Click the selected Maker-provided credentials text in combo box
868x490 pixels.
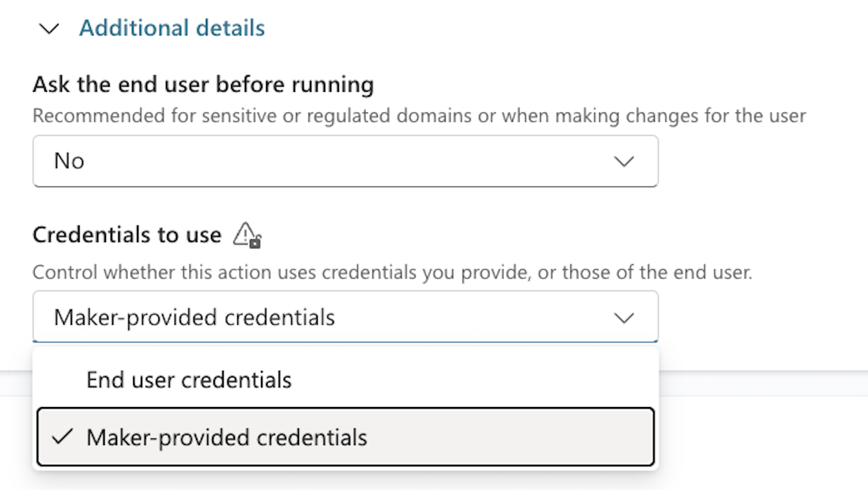pyautogui.click(x=194, y=318)
